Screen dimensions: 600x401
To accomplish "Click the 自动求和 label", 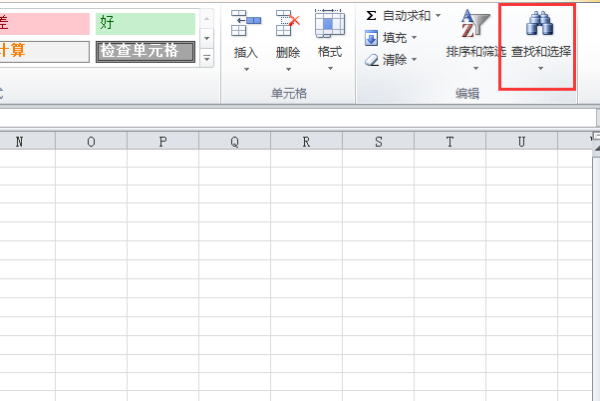I will coord(406,16).
